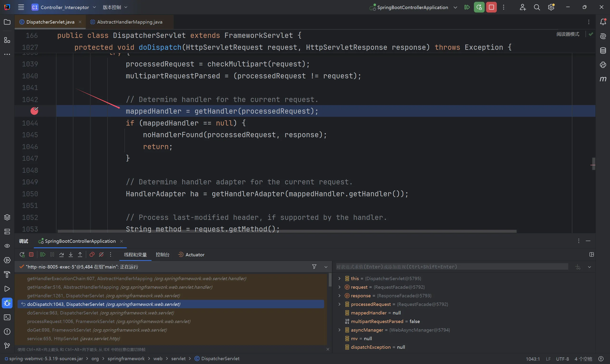Click the editor horizontal scrollbar

pos(287,231)
